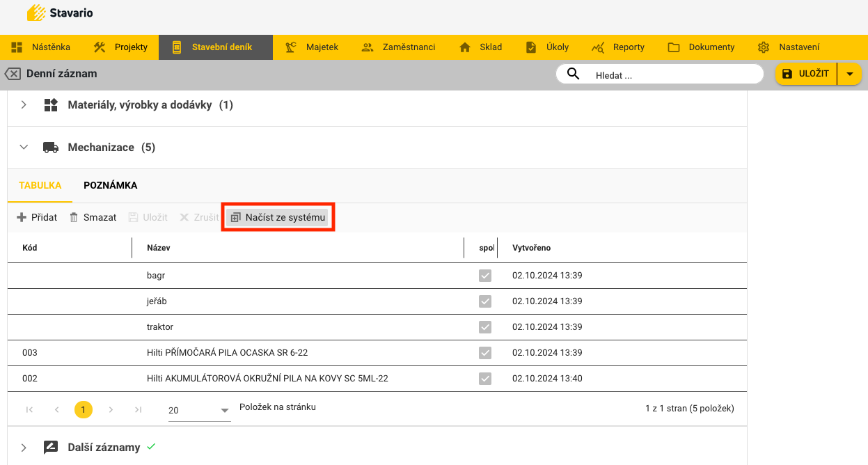The image size is (868, 465).
Task: Collapse the Mechanizace section
Action: click(24, 148)
